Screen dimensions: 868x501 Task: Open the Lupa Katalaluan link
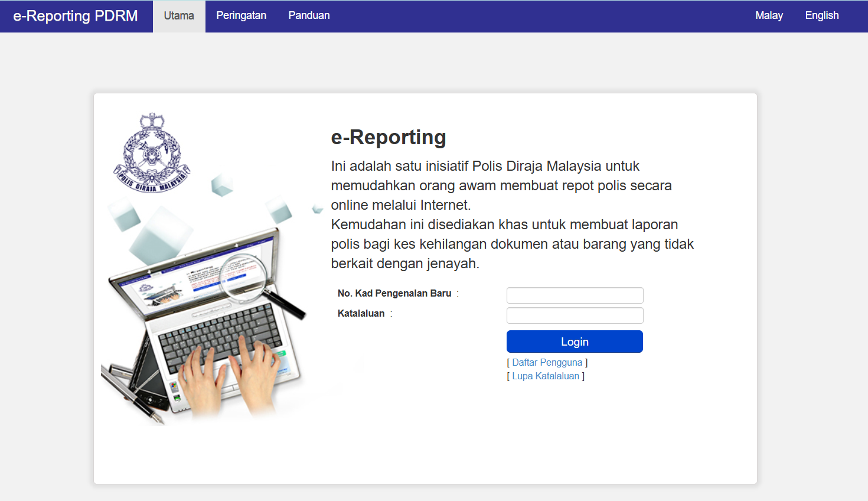pos(546,376)
